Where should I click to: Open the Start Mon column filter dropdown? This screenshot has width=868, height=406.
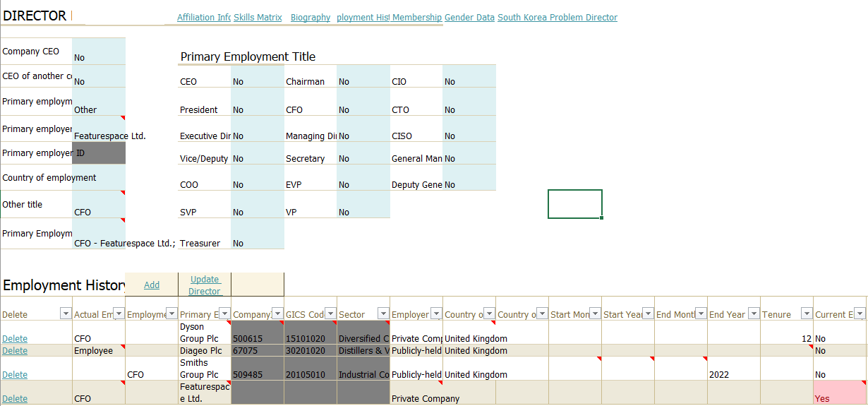(x=595, y=314)
